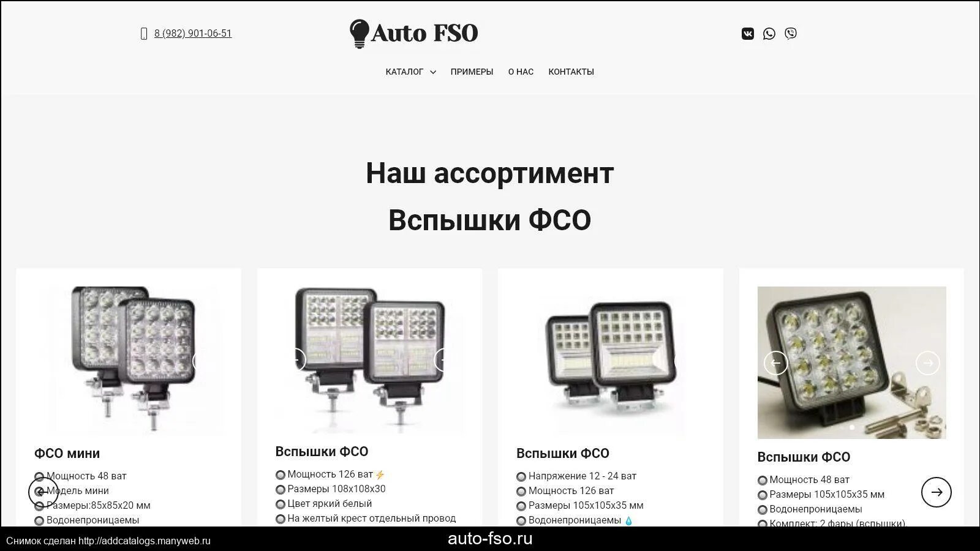Open the ФСО мини product title
Image resolution: width=980 pixels, height=551 pixels.
click(67, 454)
